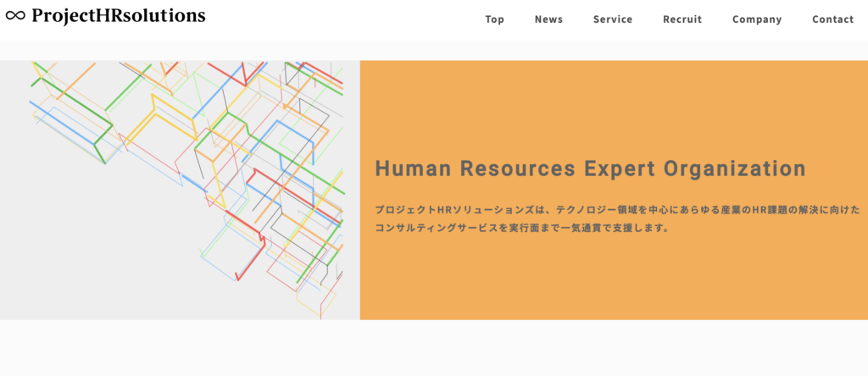Image resolution: width=868 pixels, height=376 pixels.
Task: Go to the News page
Action: (548, 19)
